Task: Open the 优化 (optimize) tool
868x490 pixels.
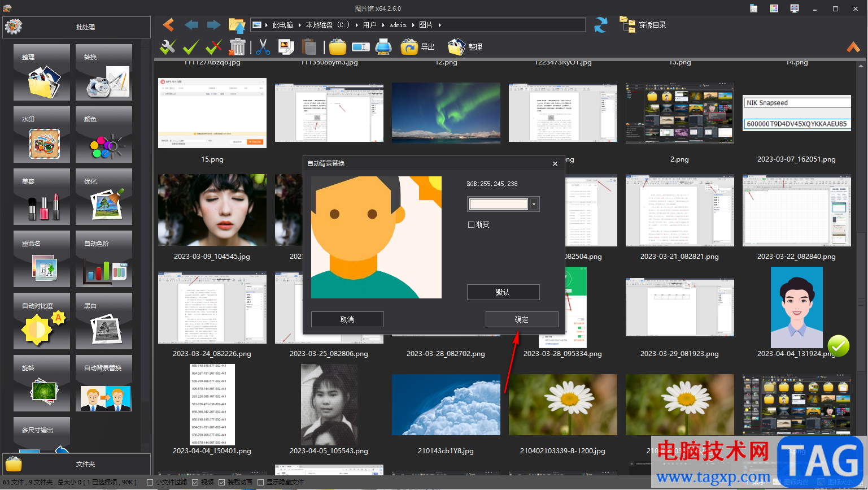Action: (104, 197)
